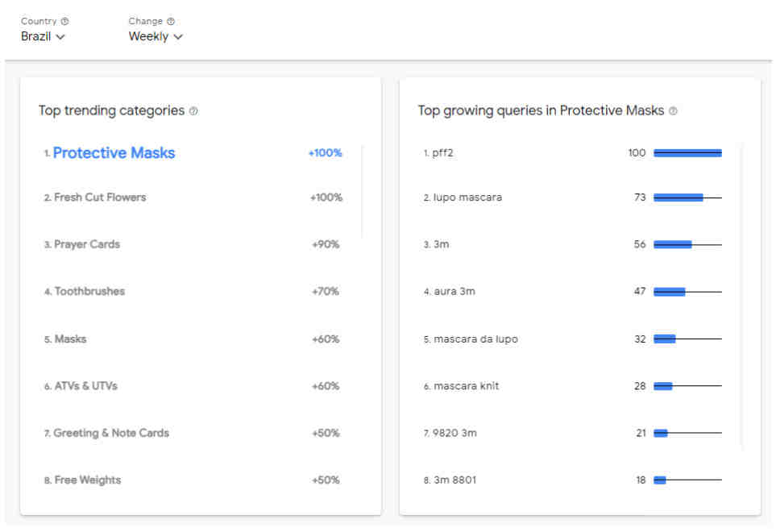Click help icon next to Top trending categories
The width and height of the screenshot is (776, 532).
pyautogui.click(x=193, y=111)
